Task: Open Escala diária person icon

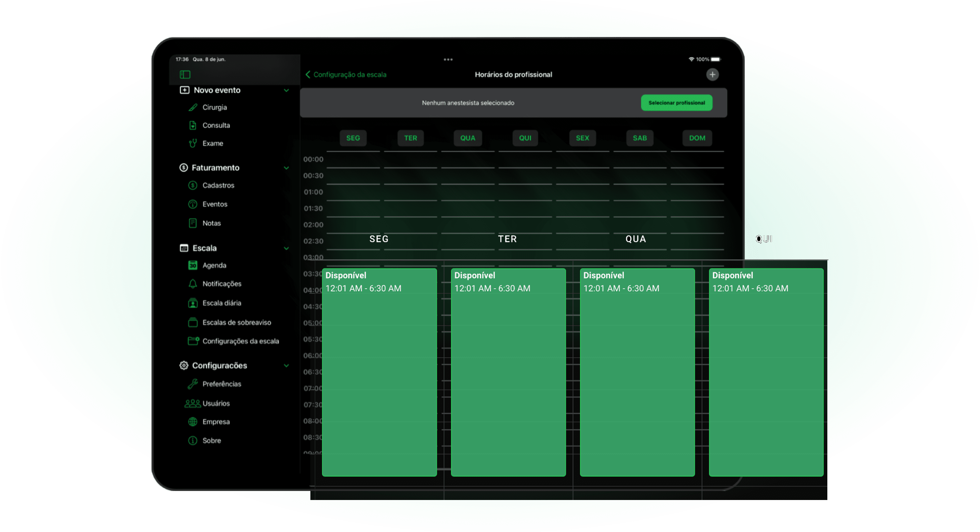Action: pyautogui.click(x=193, y=304)
